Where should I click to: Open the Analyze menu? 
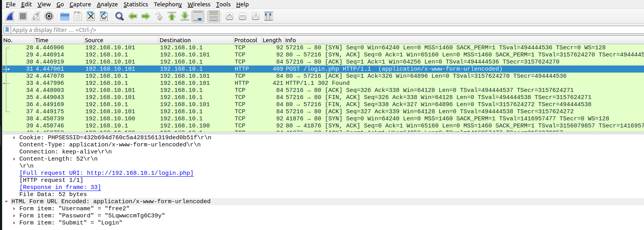click(107, 4)
